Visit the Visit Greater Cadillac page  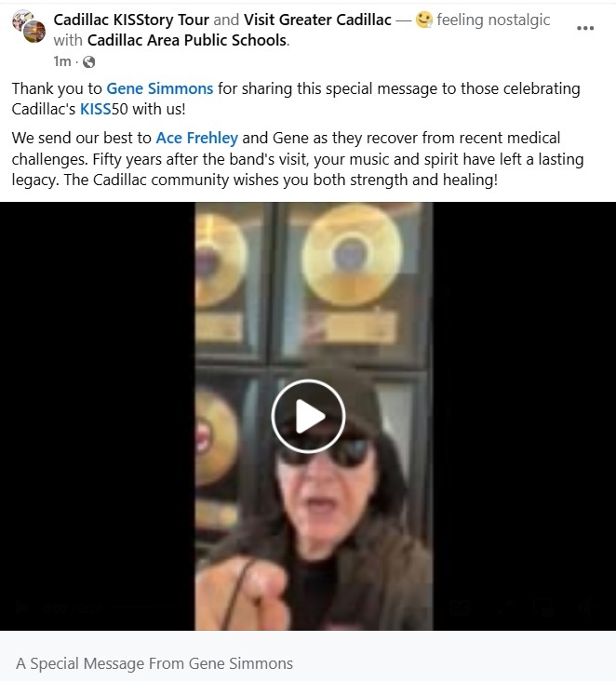[317, 20]
